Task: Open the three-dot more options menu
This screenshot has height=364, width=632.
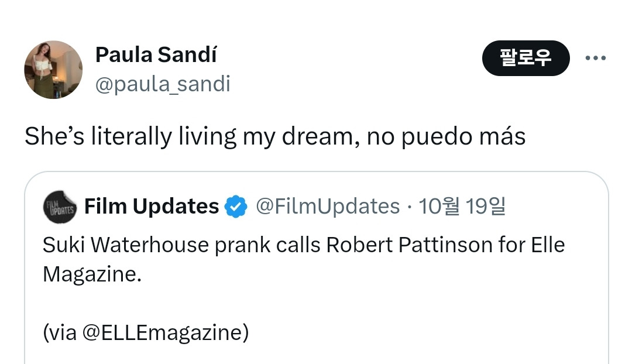Action: 596,58
